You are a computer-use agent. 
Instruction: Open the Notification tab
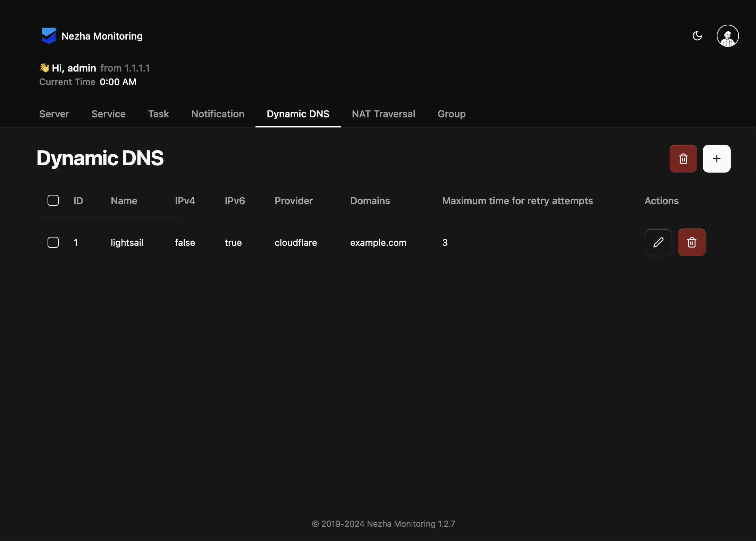(x=218, y=114)
